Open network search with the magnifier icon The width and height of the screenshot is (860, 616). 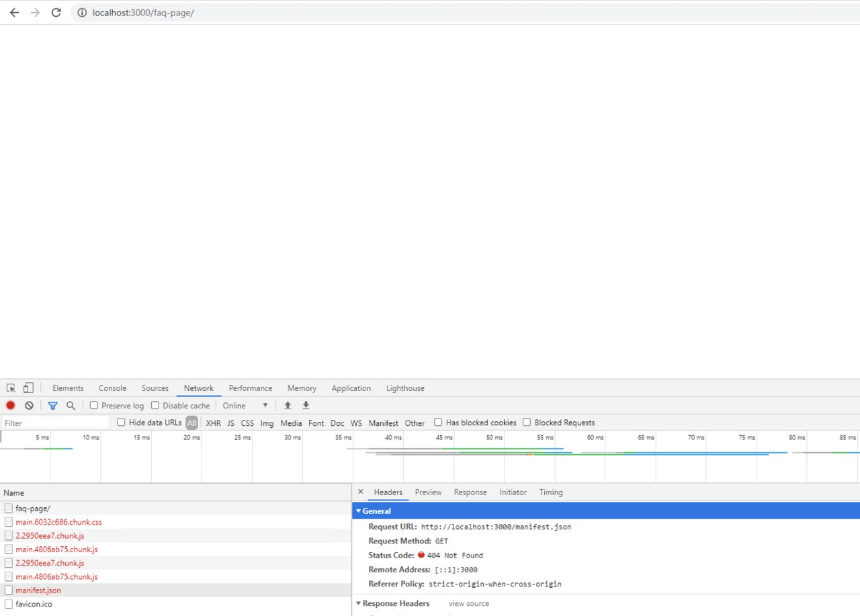point(71,406)
